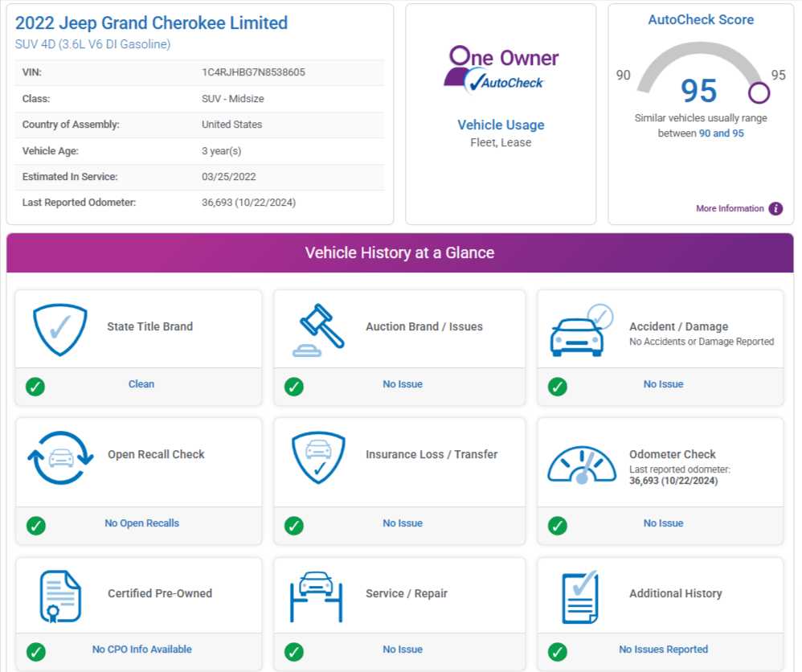The width and height of the screenshot is (802, 672).
Task: Click green check beside No Issues Reported
Action: (x=558, y=652)
